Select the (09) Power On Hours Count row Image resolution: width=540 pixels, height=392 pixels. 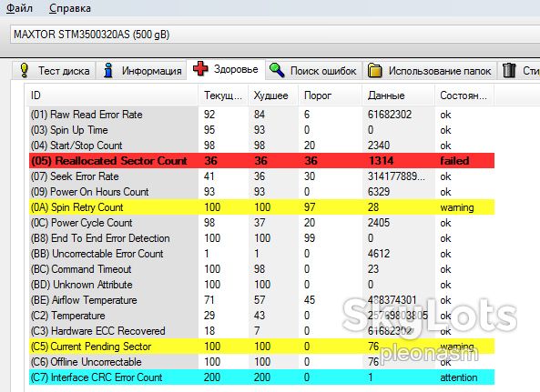(261, 192)
